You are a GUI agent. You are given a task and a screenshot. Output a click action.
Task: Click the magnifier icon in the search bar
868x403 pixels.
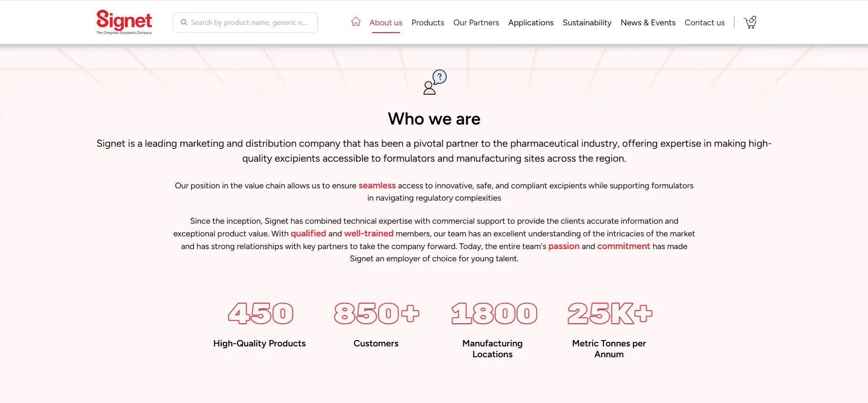tap(183, 22)
